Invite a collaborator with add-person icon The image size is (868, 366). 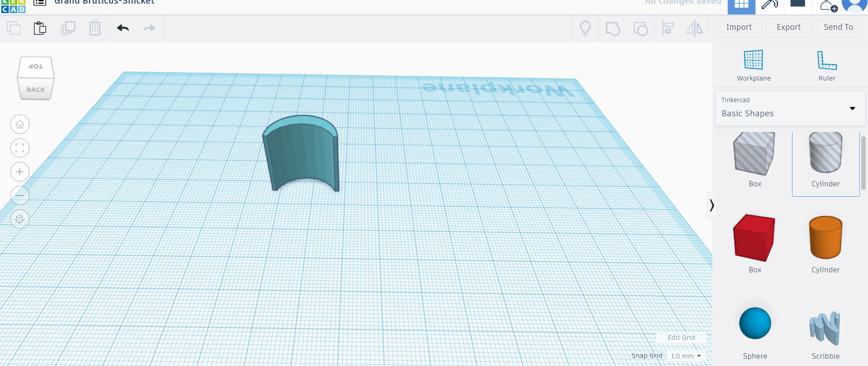click(828, 5)
